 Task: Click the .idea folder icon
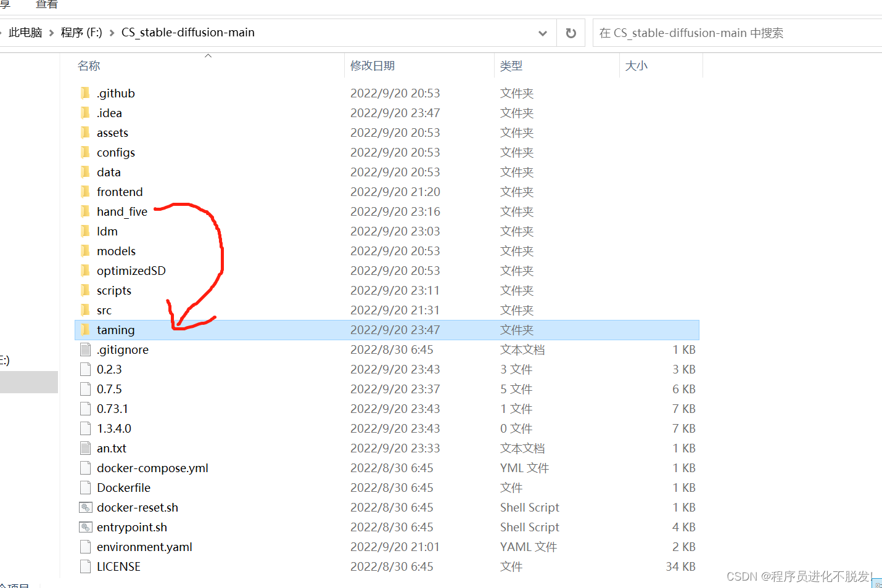click(85, 113)
